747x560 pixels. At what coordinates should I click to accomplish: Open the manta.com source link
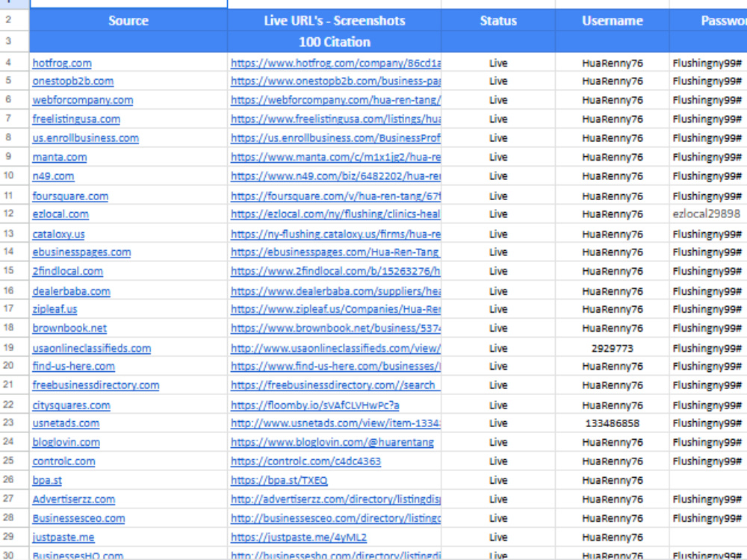[x=60, y=157]
